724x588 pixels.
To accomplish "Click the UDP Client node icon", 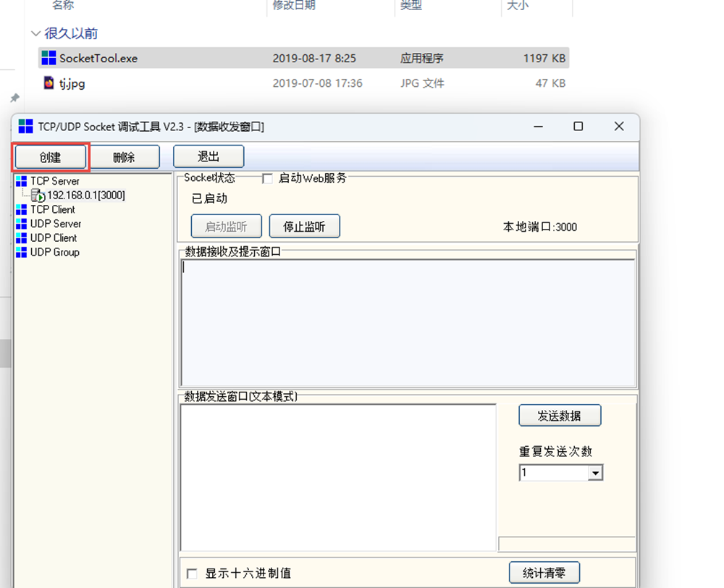I will (21, 238).
